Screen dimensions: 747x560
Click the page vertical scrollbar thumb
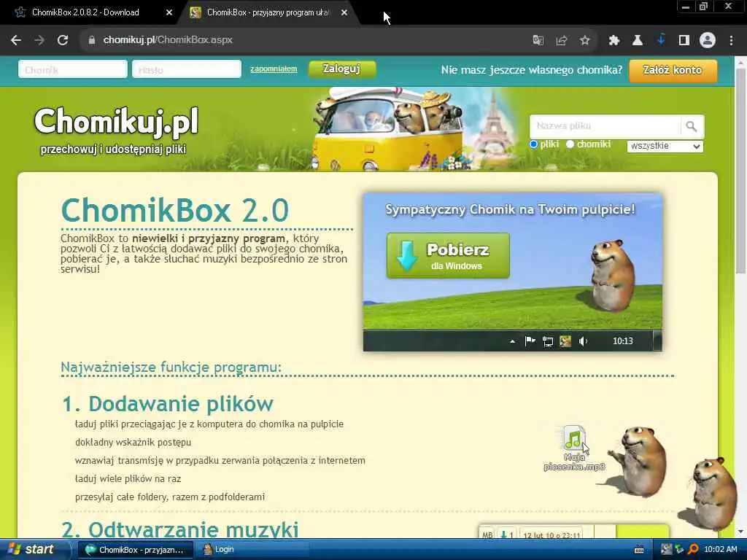click(740, 171)
